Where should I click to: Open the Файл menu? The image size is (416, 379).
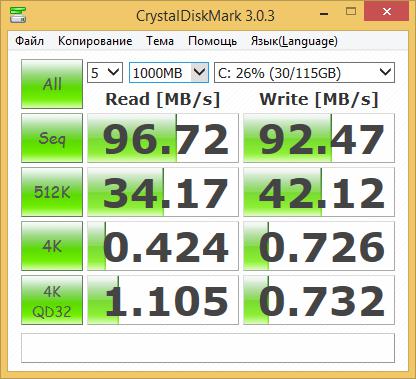(x=29, y=41)
